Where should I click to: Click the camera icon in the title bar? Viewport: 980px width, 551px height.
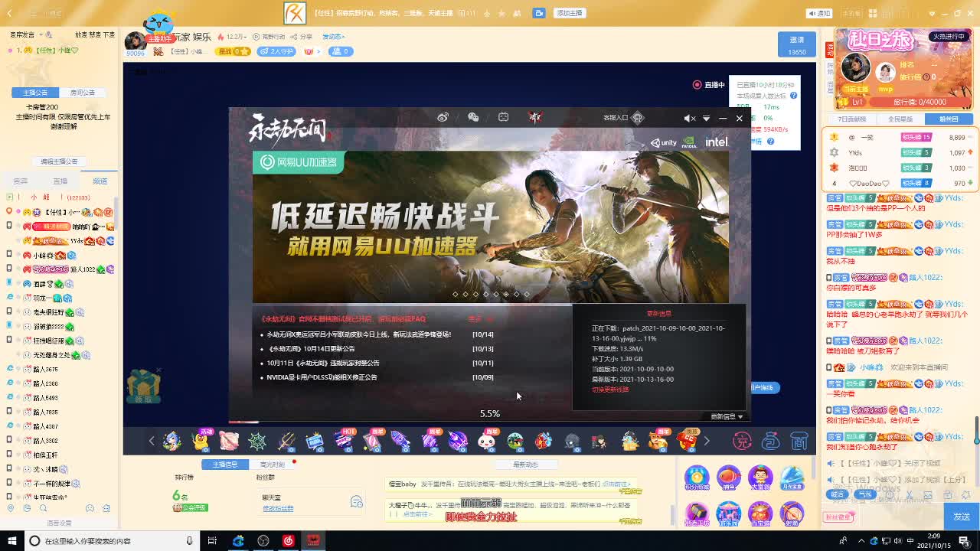pyautogui.click(x=539, y=13)
